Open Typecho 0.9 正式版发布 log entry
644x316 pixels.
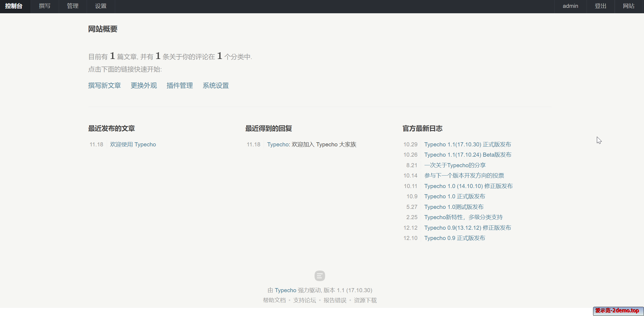click(x=454, y=238)
